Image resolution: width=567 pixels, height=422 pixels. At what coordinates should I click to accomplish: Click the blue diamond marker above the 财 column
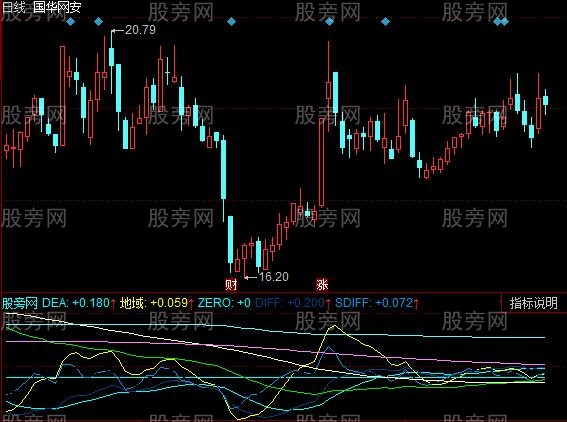pyautogui.click(x=231, y=22)
